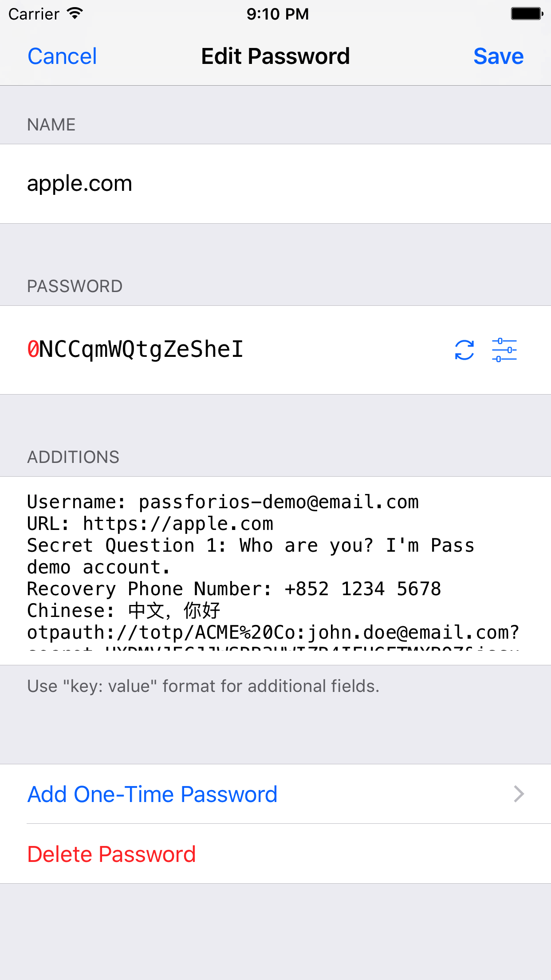Tap the Chinese text line
This screenshot has height=980, width=551.
(x=123, y=611)
